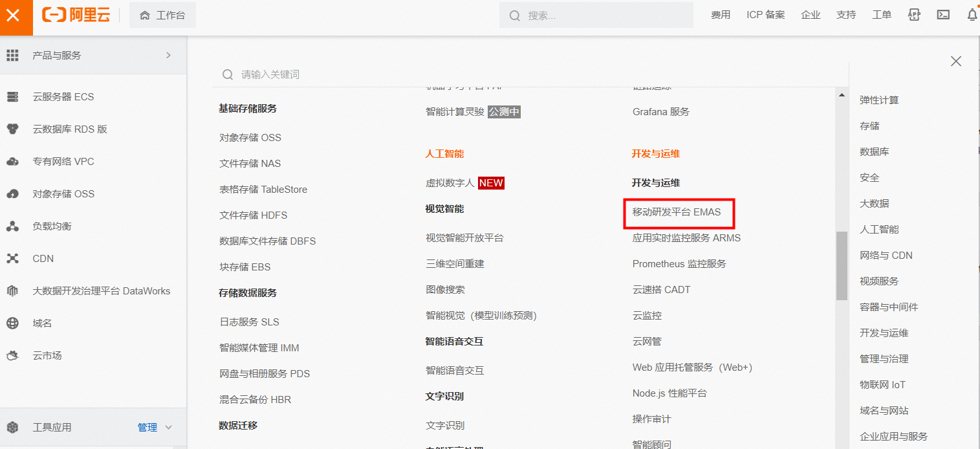Image resolution: width=980 pixels, height=449 pixels.
Task: Expand 产品与服务 chevron arrow
Action: pos(168,56)
